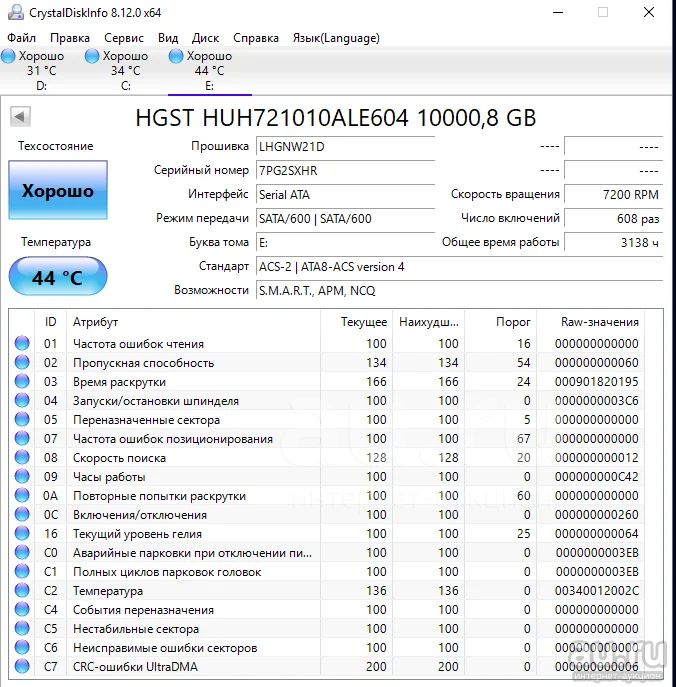
Task: Select the Часы работы attribute text
Action: coord(109,477)
